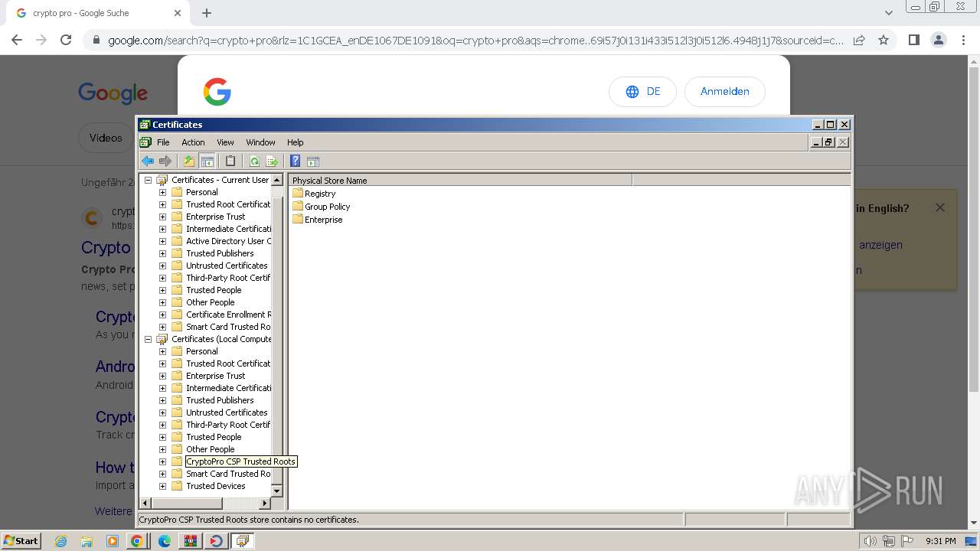Select Enterprise physical store folder
Viewport: 980px width, 551px height.
click(x=318, y=220)
